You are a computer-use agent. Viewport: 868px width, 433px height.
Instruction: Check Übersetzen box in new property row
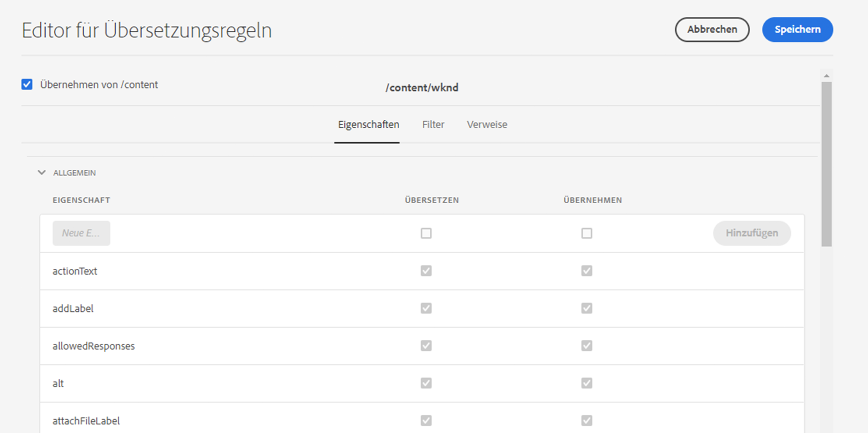(x=426, y=233)
